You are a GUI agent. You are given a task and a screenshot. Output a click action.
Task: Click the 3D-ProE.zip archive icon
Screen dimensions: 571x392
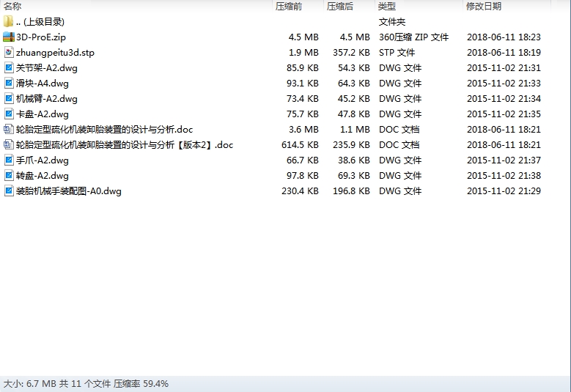8,37
